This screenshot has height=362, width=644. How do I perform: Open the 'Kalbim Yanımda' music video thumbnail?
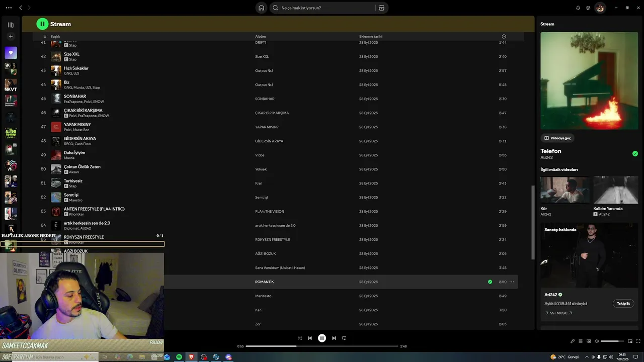point(616,190)
